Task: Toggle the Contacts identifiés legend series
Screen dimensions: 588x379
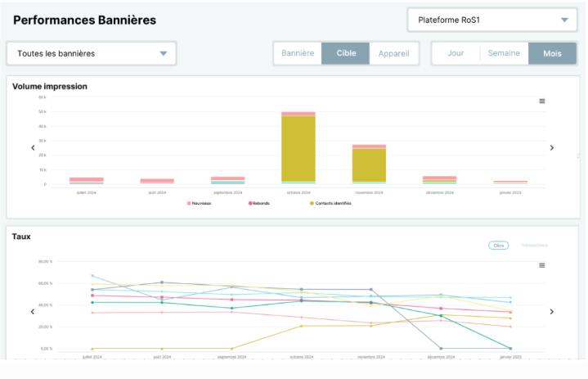Action: coord(330,203)
